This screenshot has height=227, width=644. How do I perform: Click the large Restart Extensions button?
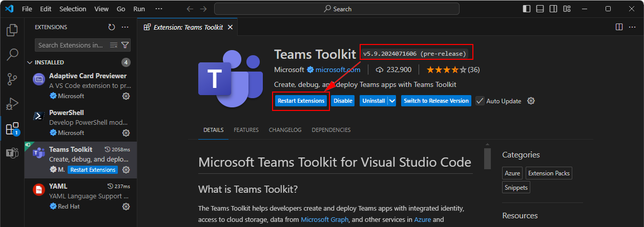301,101
